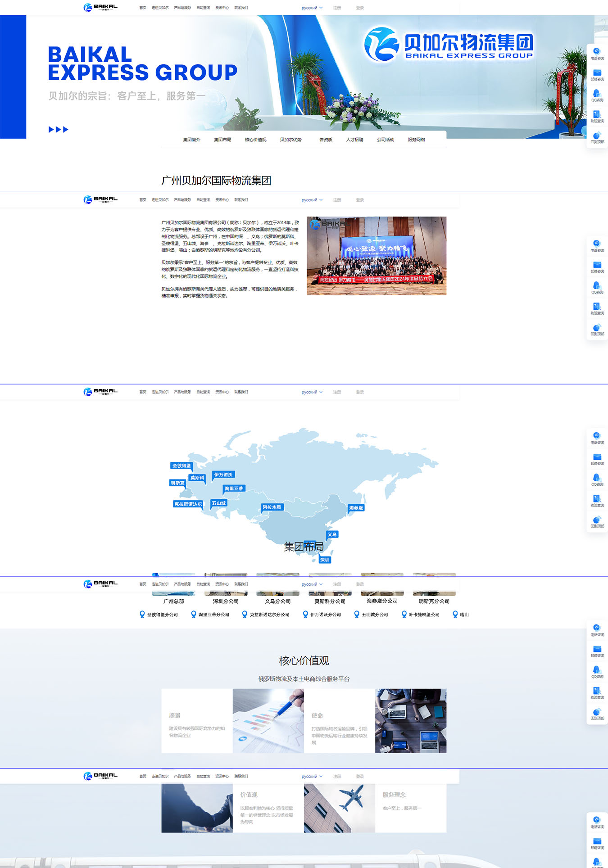
Task: Click the 电话咨询 phone icon beside the hero banner
Action: [x=597, y=52]
